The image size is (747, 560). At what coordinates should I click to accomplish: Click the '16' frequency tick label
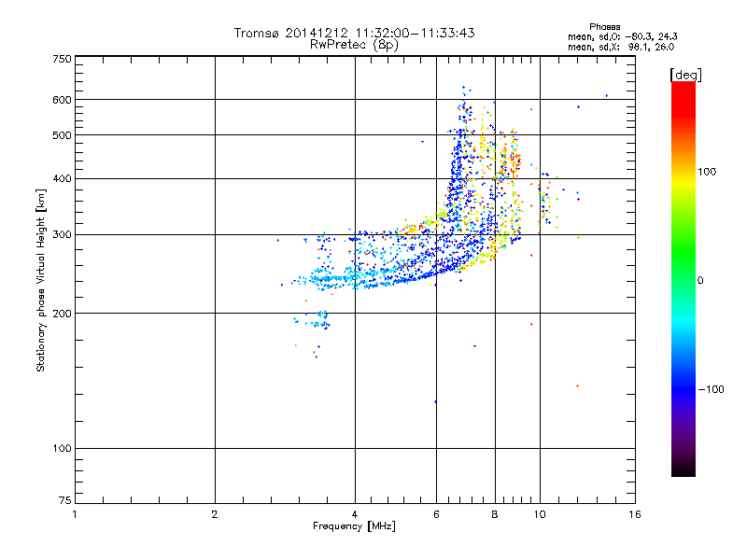[x=635, y=514]
